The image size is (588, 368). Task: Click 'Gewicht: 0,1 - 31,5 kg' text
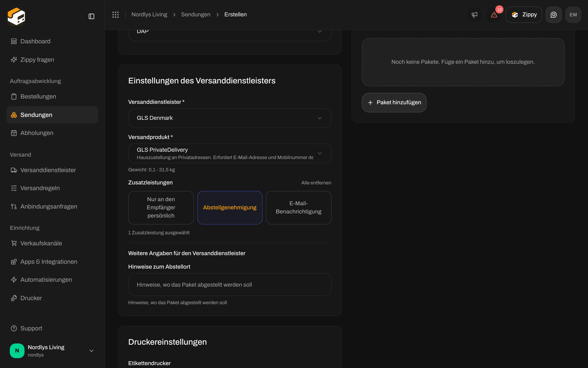click(151, 170)
